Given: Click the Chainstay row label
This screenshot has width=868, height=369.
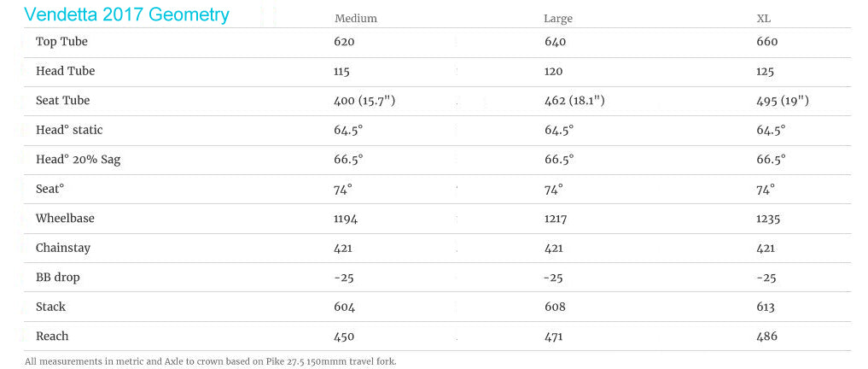Looking at the screenshot, I should click(x=63, y=248).
